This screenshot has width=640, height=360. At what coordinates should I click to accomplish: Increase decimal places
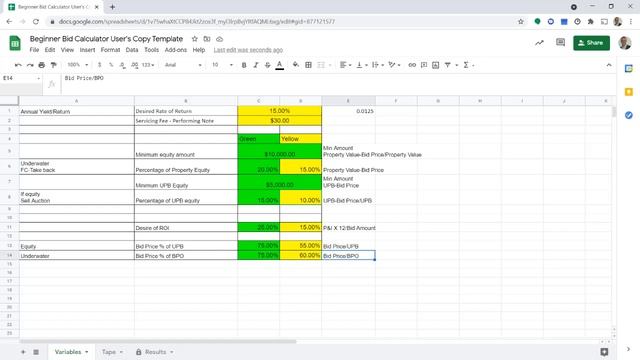coord(134,65)
